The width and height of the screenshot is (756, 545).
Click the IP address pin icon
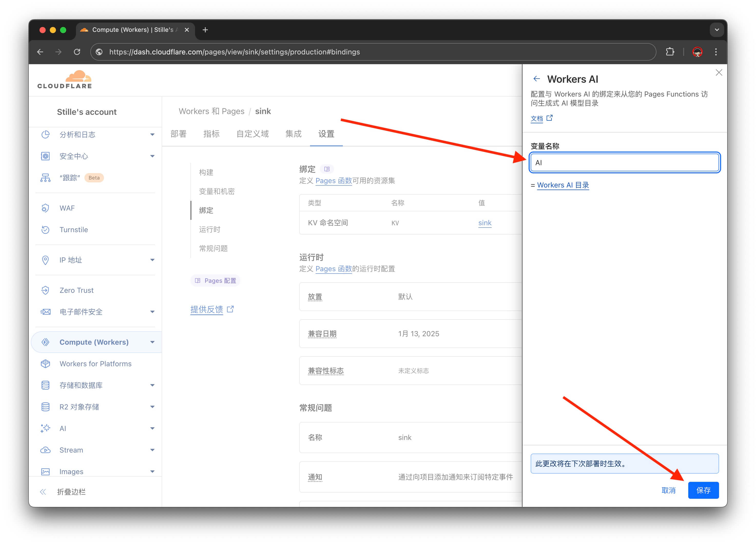(45, 260)
